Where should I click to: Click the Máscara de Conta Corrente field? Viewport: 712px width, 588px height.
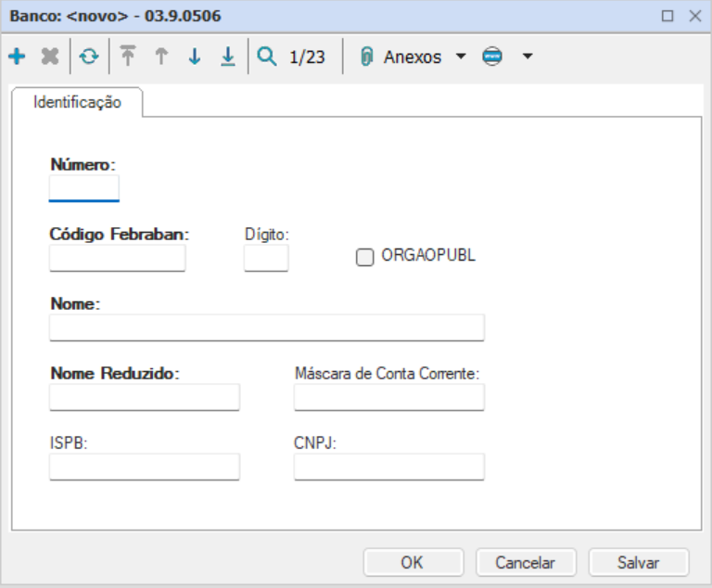[389, 397]
